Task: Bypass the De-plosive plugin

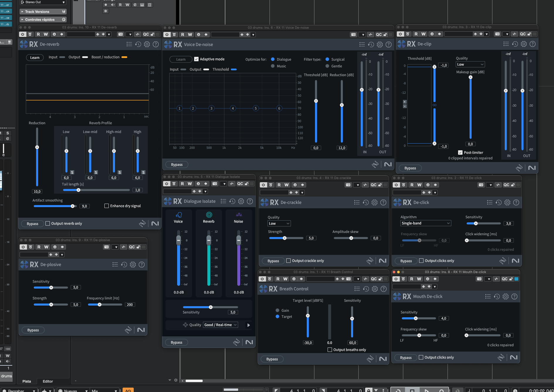Action: (x=33, y=330)
